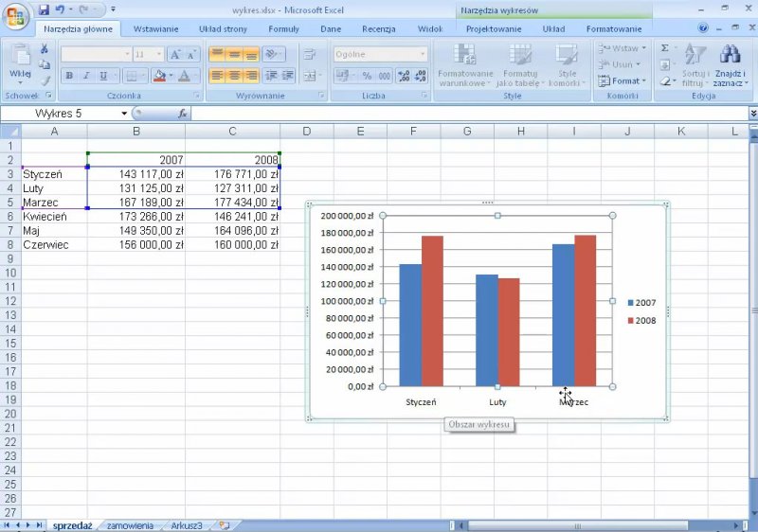The height and width of the screenshot is (532, 758).
Task: Toggle middle vertical alignment
Action: [x=234, y=54]
